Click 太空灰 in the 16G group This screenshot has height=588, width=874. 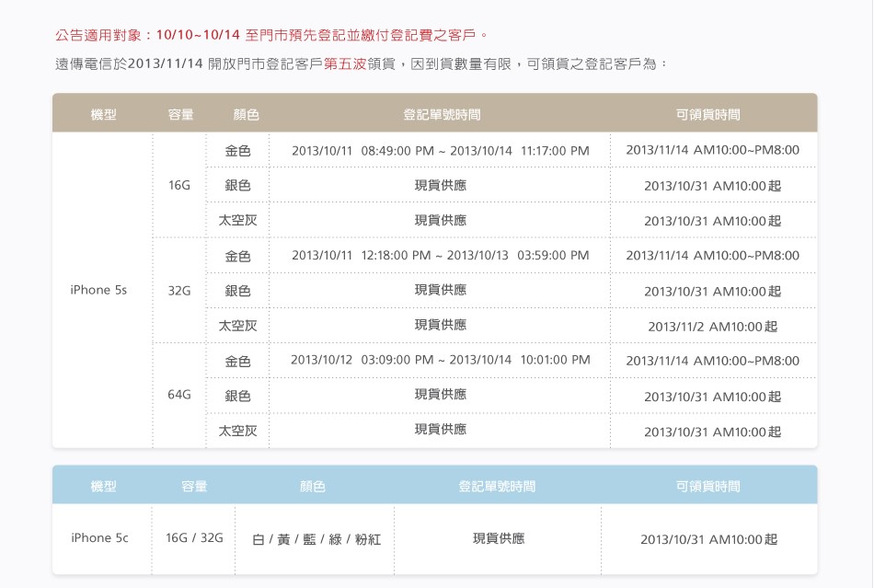pos(238,220)
